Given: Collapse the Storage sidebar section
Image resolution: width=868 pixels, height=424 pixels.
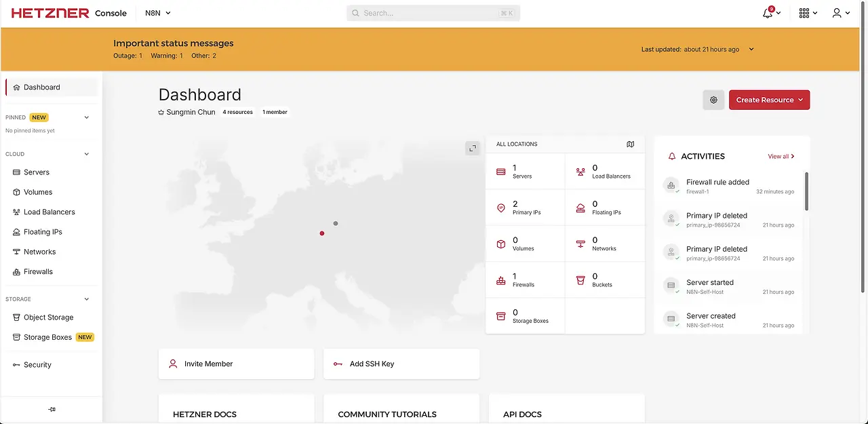Looking at the screenshot, I should 86,299.
